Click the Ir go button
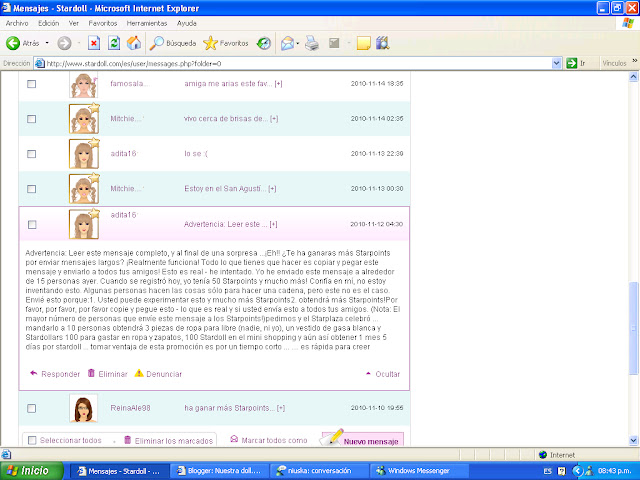640x480 pixels. click(576, 63)
